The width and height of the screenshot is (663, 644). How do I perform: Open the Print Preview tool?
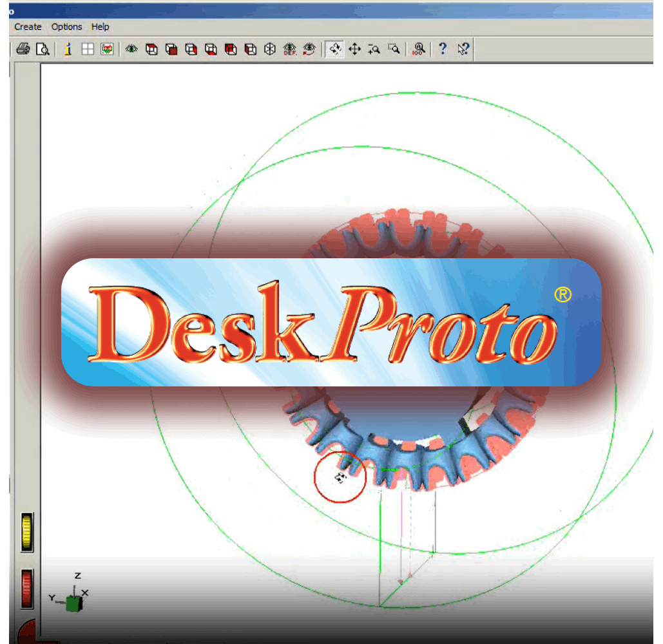43,49
